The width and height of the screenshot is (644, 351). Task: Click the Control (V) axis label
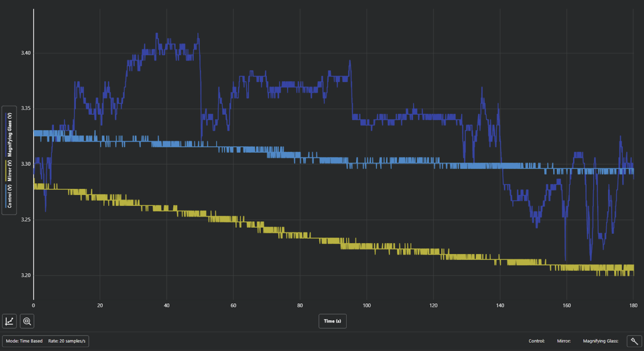point(9,196)
